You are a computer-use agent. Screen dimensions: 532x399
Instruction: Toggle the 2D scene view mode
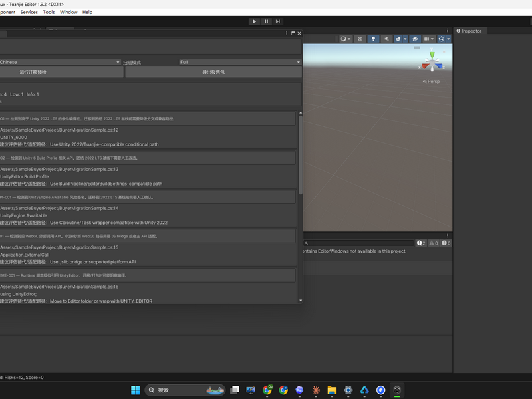(x=360, y=39)
